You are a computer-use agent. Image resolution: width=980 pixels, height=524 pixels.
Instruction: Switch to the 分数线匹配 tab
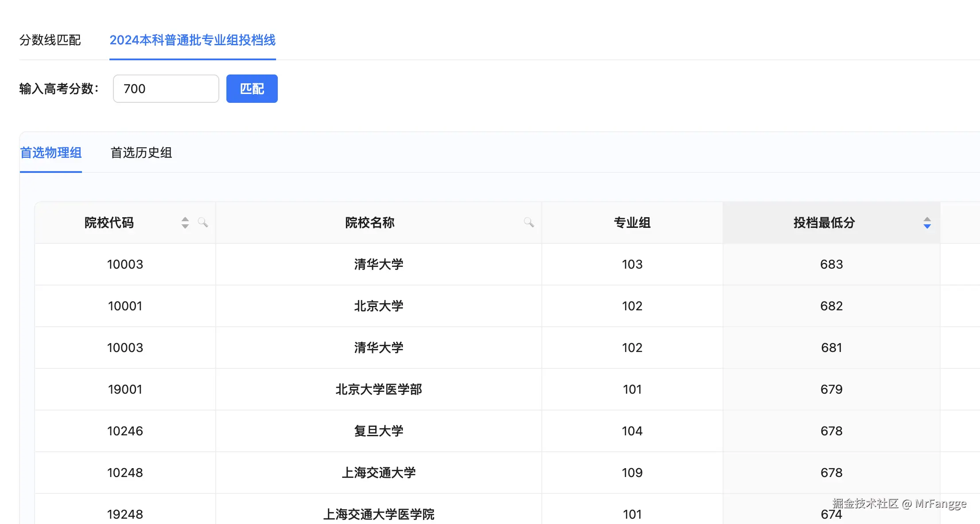click(50, 40)
